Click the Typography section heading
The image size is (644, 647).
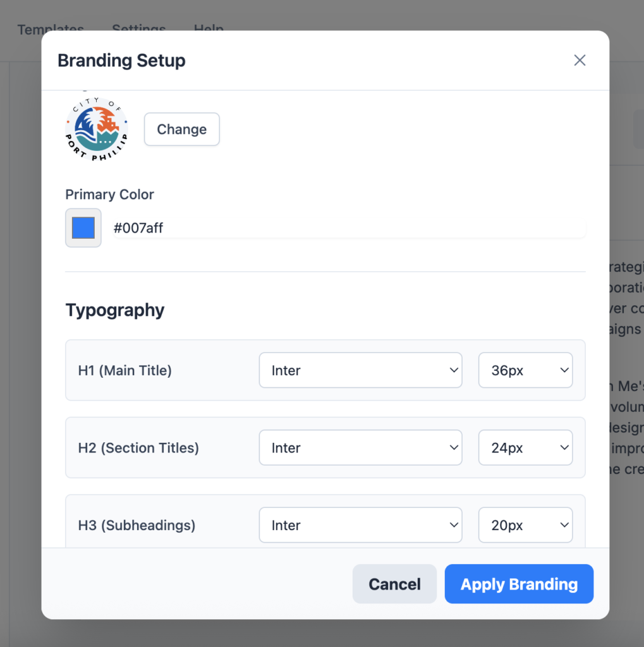[x=115, y=310]
